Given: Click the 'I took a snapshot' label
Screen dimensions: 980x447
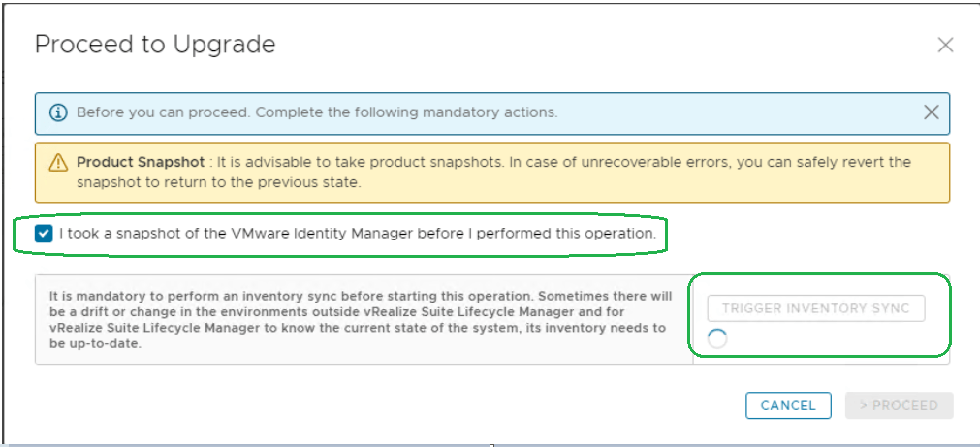Looking at the screenshot, I should (357, 234).
